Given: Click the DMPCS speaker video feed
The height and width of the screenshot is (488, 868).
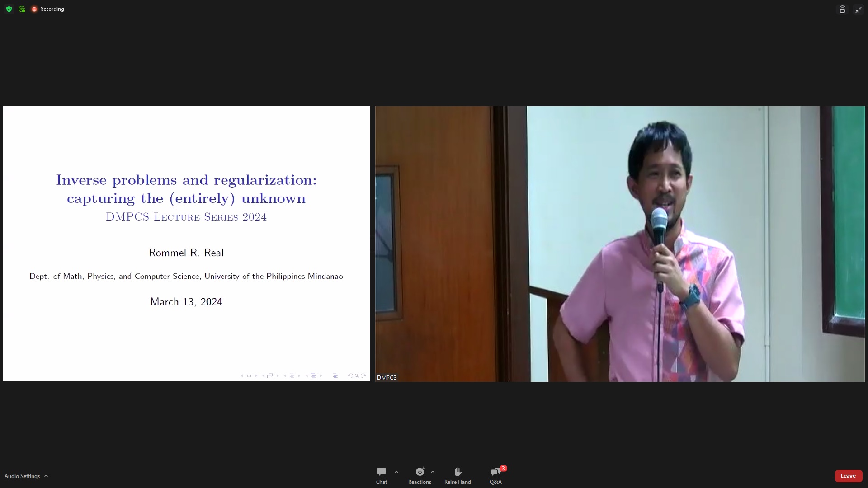Looking at the screenshot, I should [620, 244].
